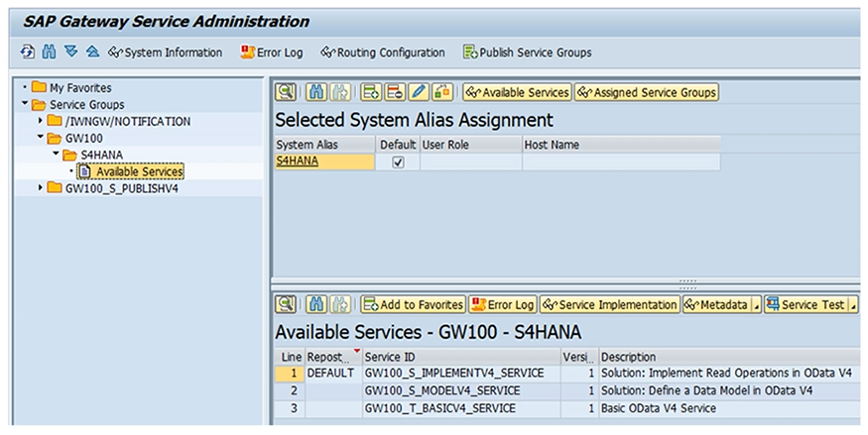
Task: Click the pencil Edit icon in the alias toolbar
Action: coord(418,92)
